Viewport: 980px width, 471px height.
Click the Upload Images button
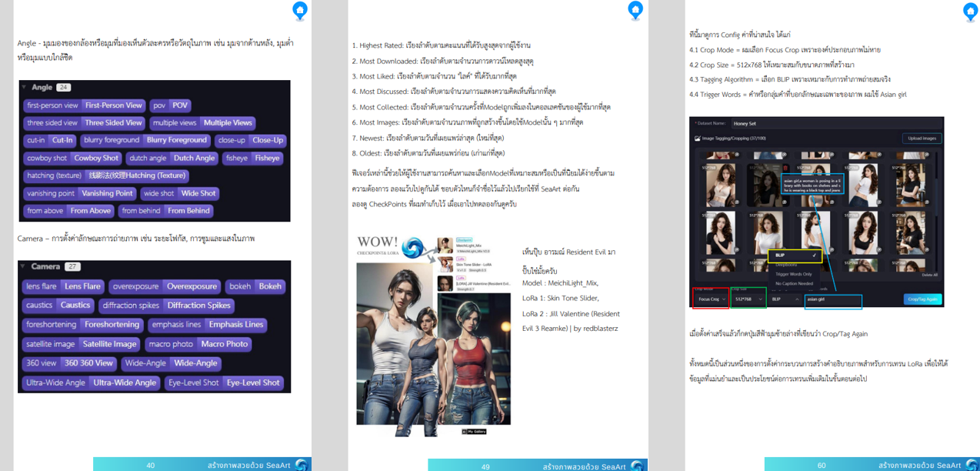(922, 139)
